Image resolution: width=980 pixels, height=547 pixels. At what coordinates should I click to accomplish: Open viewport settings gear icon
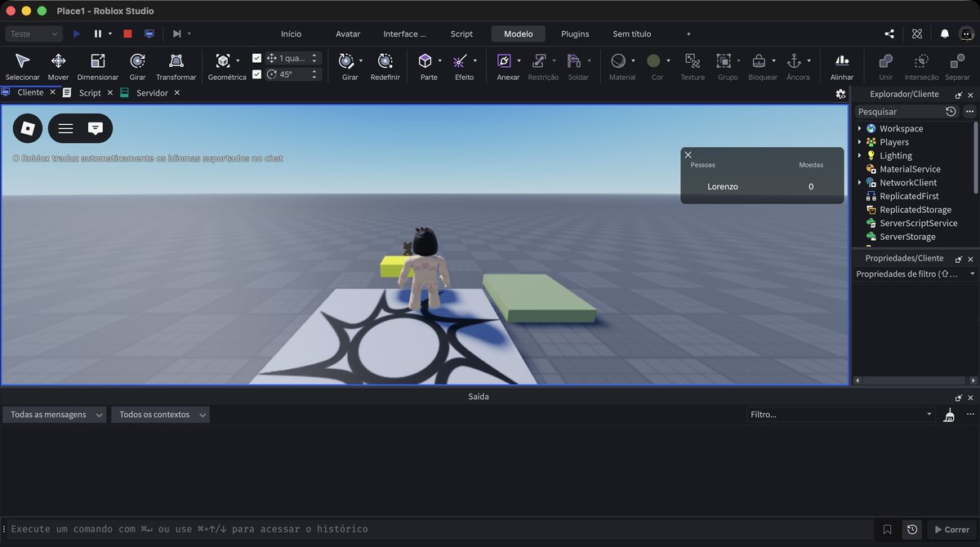840,94
